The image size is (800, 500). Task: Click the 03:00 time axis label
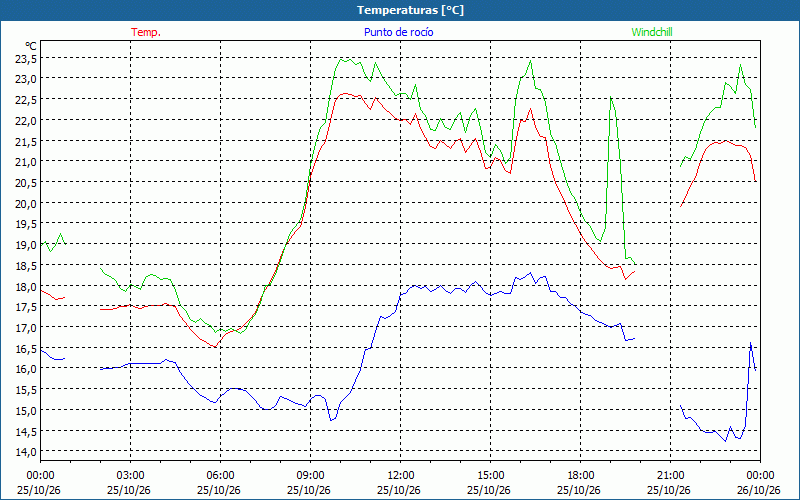coord(131,476)
